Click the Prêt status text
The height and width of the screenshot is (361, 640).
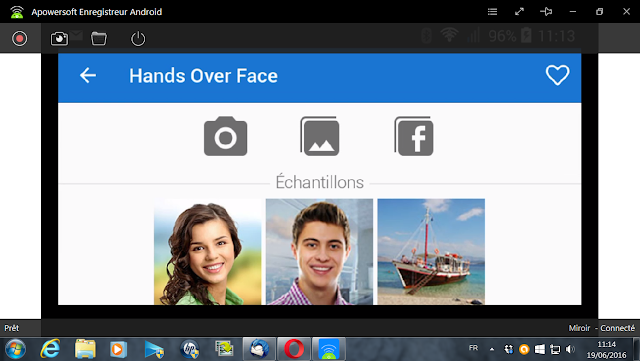point(11,328)
